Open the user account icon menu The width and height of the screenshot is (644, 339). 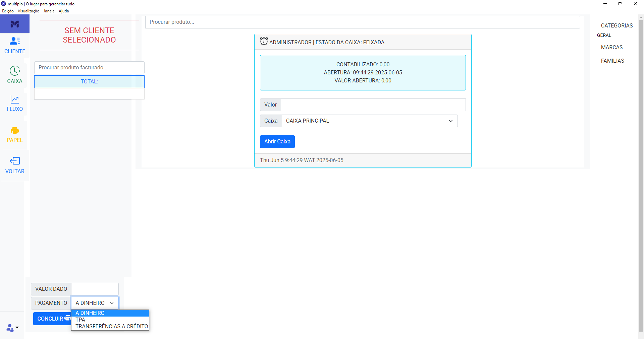click(12, 328)
